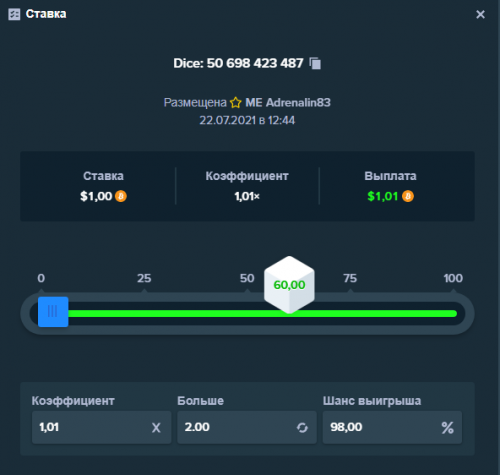Click the white dice showing 60,00
500x475 pixels.
[289, 285]
